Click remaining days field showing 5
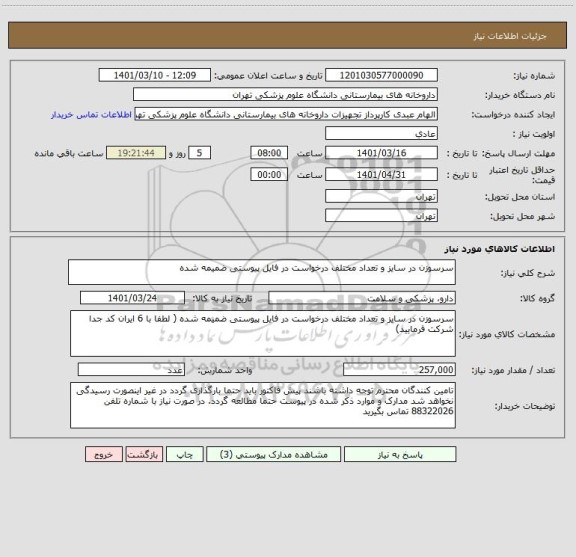Image resolution: width=576 pixels, height=557 pixels. pos(199,153)
